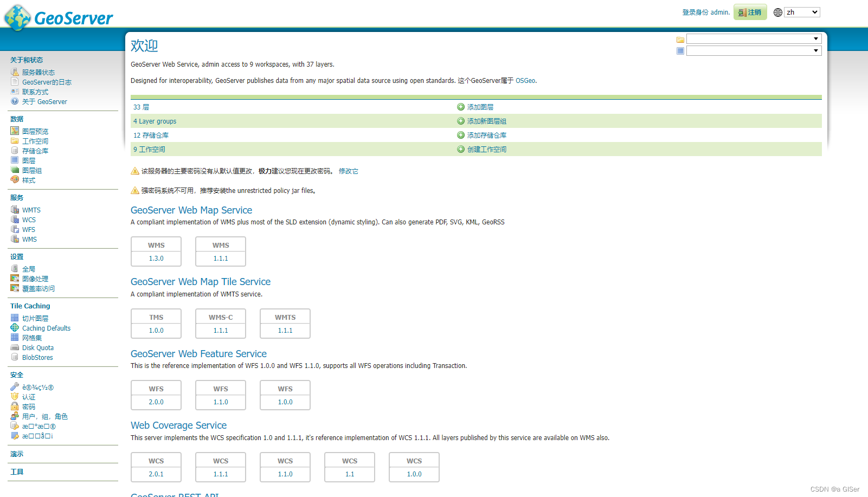The height and width of the screenshot is (497, 868).
Task: Click the 添加新图层组 link
Action: [487, 121]
